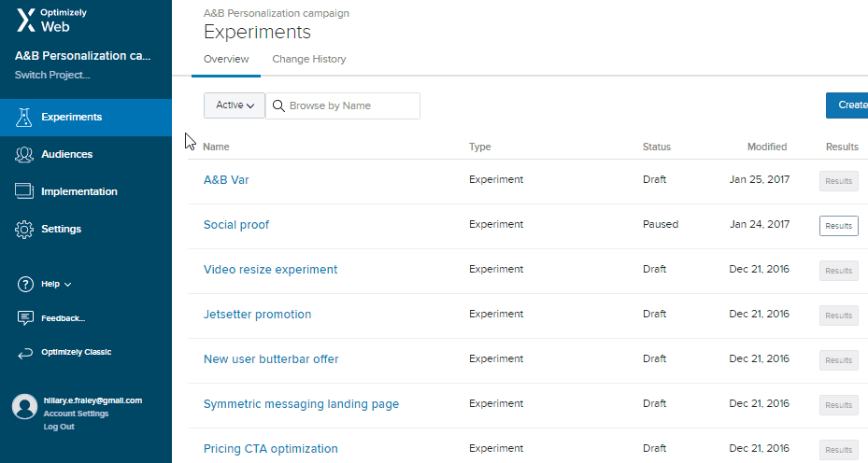This screenshot has height=463, width=868.
Task: Click the Feedback speech bubble icon
Action: [x=25, y=318]
